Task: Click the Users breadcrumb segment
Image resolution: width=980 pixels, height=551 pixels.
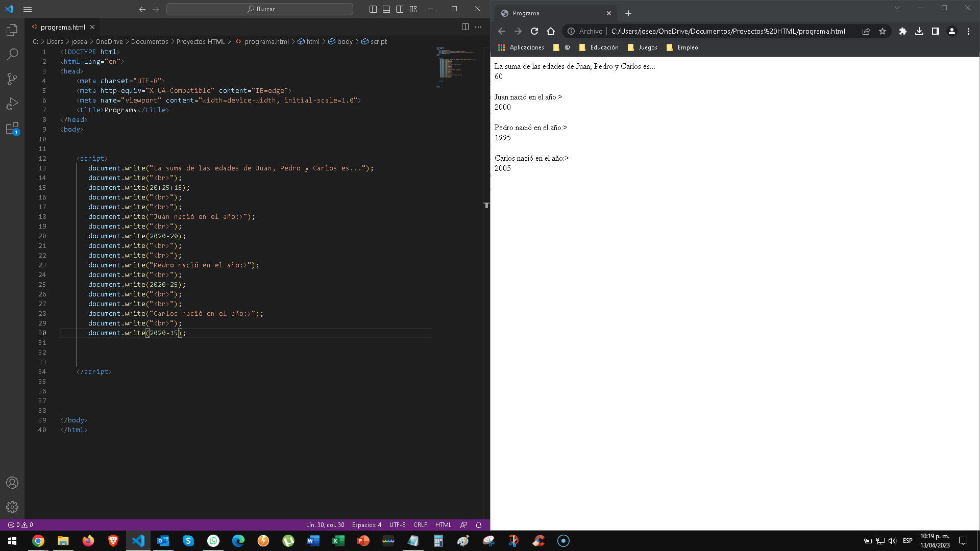Action: click(55, 42)
